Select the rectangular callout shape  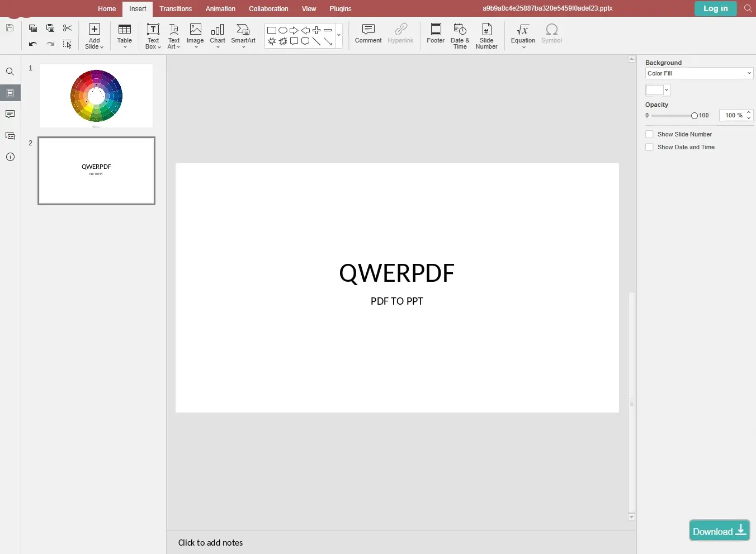click(x=294, y=41)
